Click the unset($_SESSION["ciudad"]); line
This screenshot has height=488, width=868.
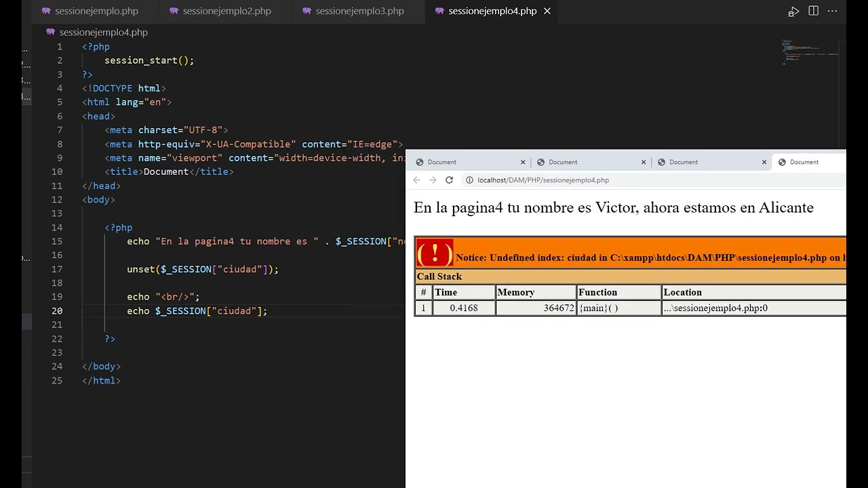pos(203,269)
